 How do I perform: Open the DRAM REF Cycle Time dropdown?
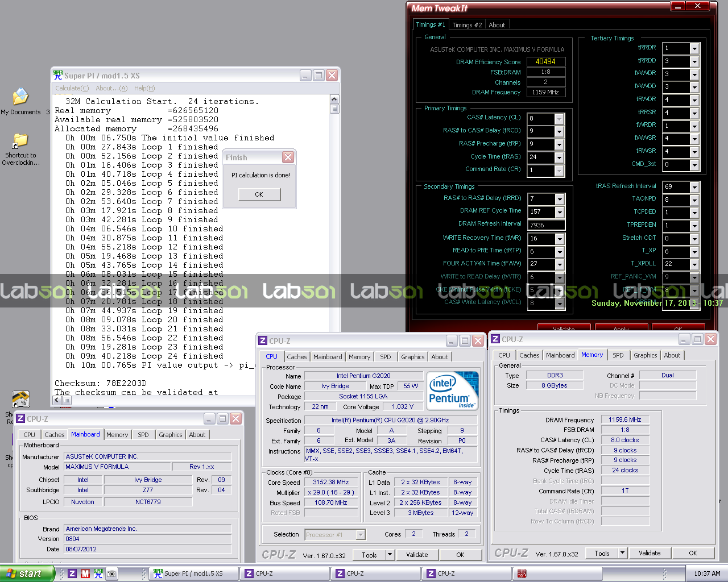560,212
